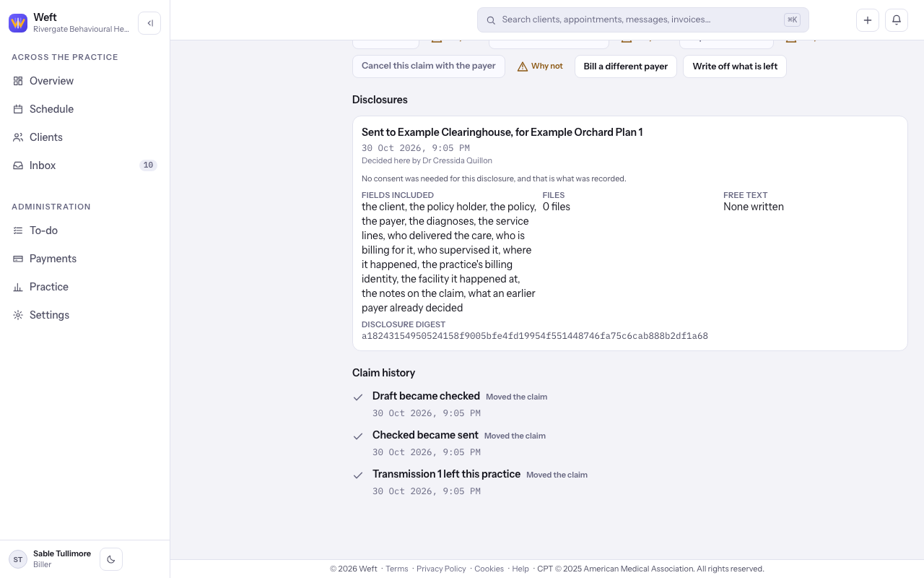Click the Weft logo icon

(18, 23)
